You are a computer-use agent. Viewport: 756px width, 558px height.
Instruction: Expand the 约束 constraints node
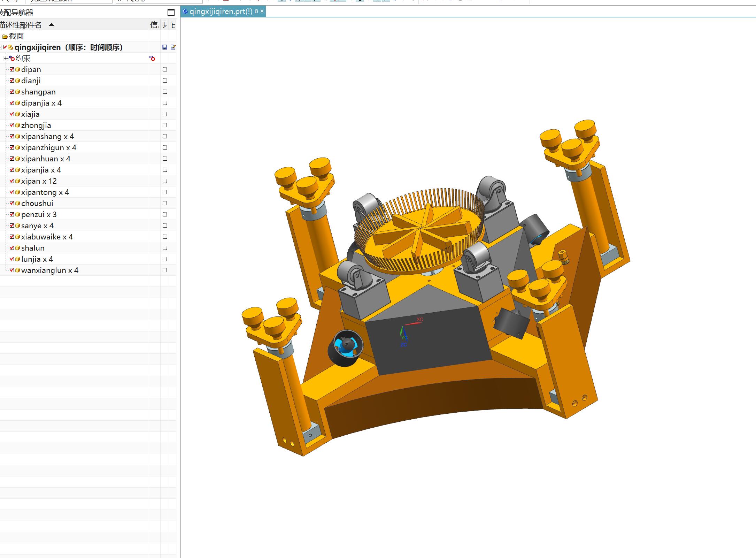coord(5,58)
